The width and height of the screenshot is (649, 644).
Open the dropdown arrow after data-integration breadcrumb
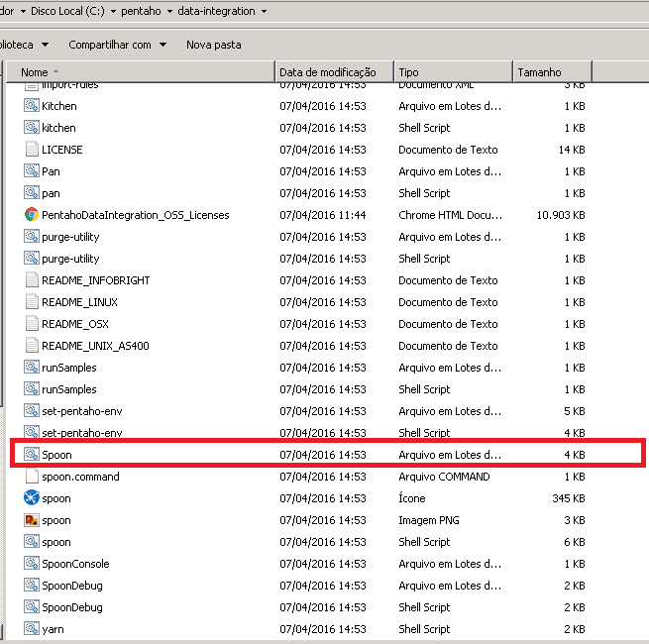click(264, 11)
